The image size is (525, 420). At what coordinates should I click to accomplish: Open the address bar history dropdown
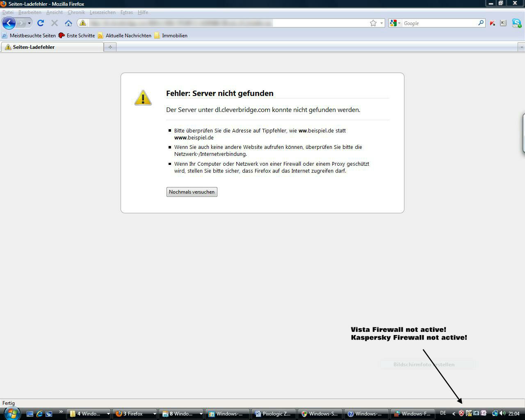[x=381, y=23]
